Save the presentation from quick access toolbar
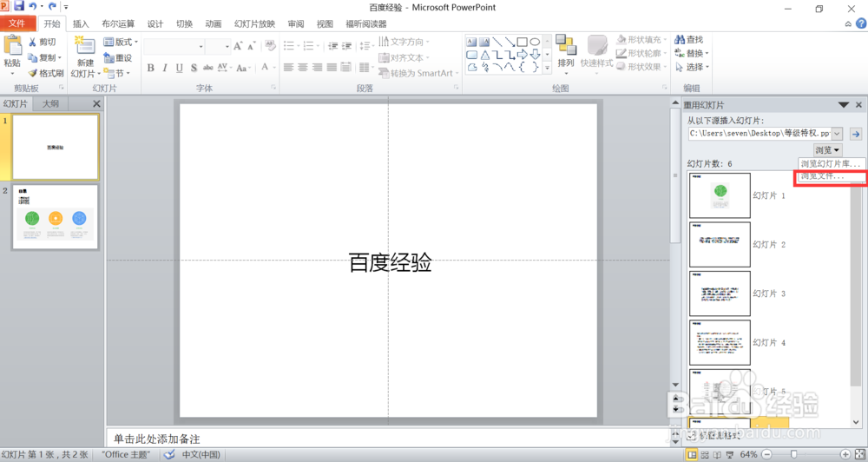This screenshot has height=462, width=868. point(19,6)
